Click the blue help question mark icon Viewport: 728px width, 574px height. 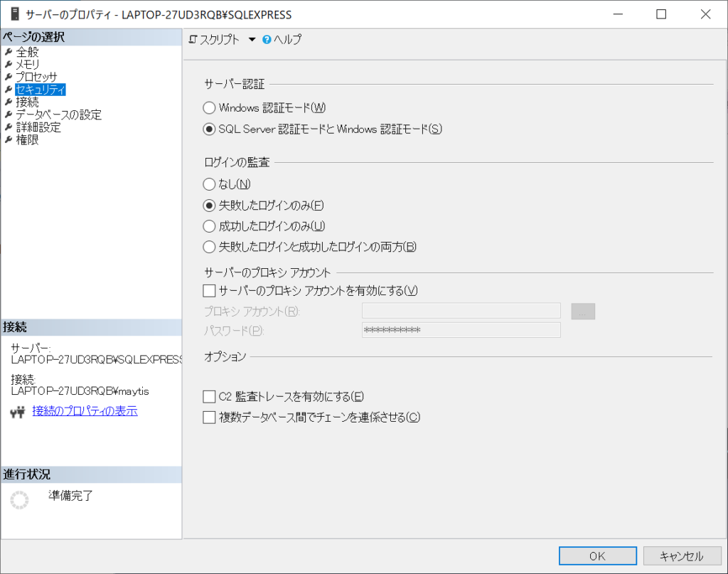[x=267, y=40]
